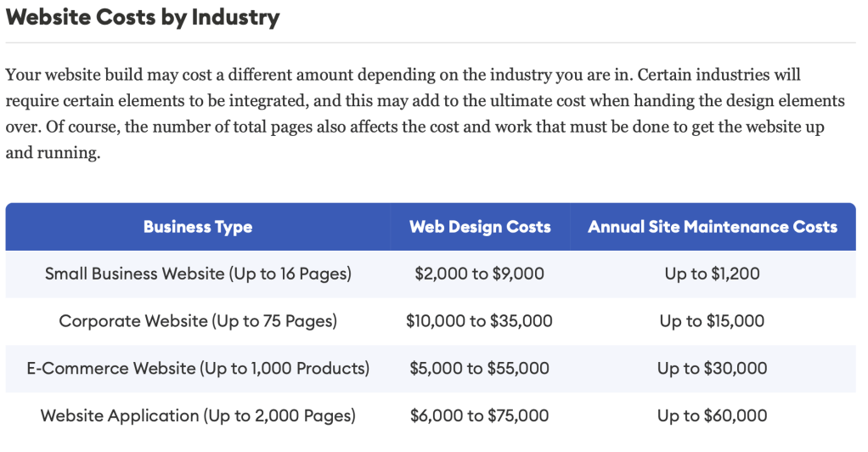
Task: Click the "$2,000 to $9,000" design cost
Action: [480, 274]
